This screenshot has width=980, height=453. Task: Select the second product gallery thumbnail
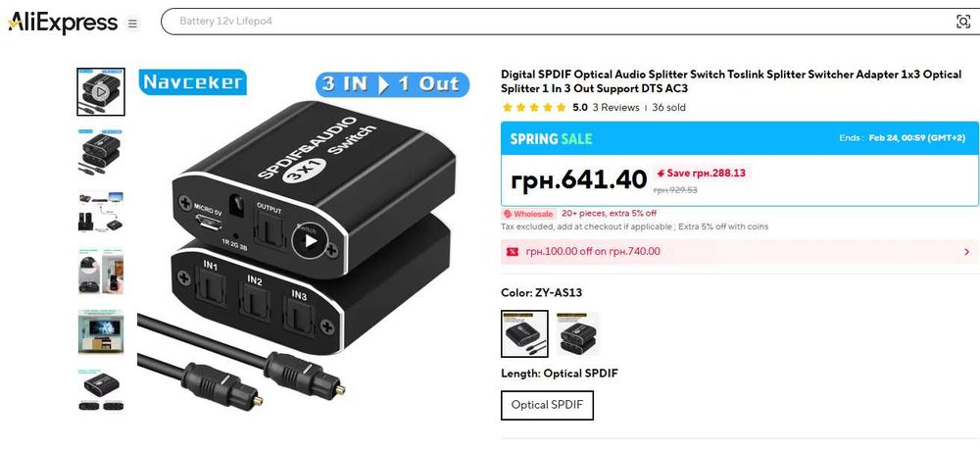point(101,152)
